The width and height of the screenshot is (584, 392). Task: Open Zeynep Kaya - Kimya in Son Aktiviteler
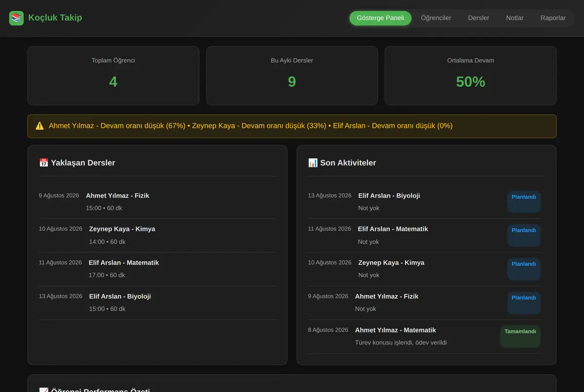(391, 263)
